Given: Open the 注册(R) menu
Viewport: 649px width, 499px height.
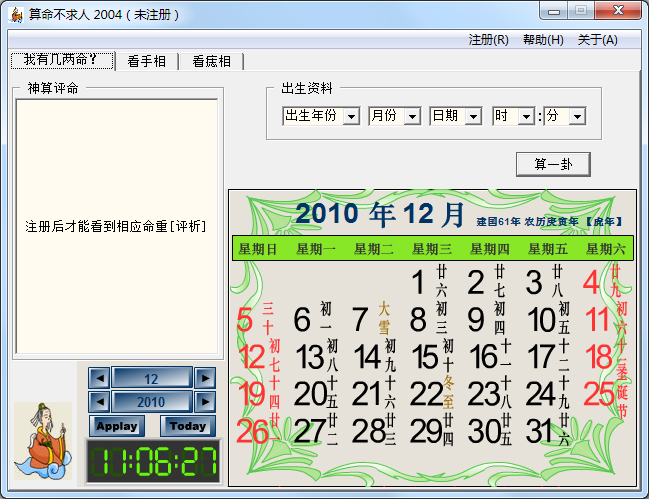Looking at the screenshot, I should pos(488,40).
